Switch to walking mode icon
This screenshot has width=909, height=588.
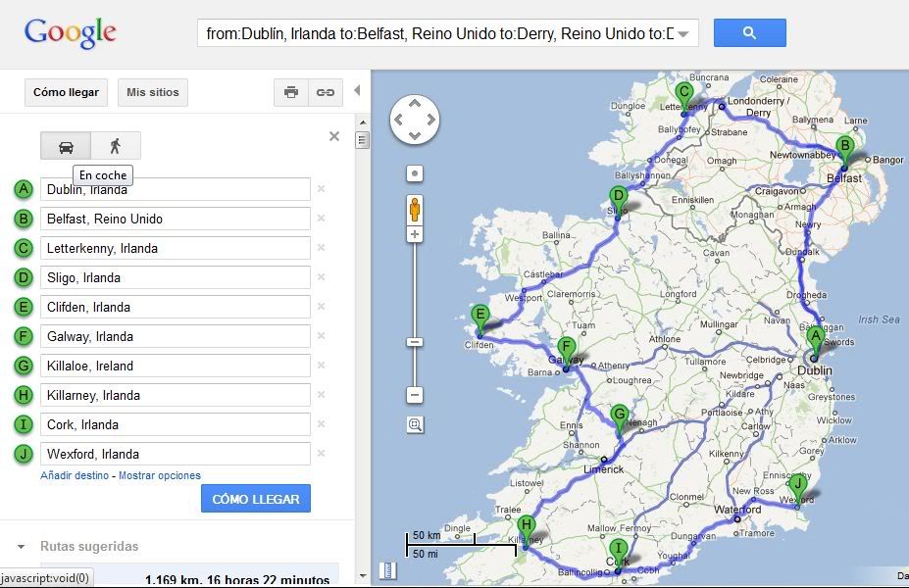(116, 146)
